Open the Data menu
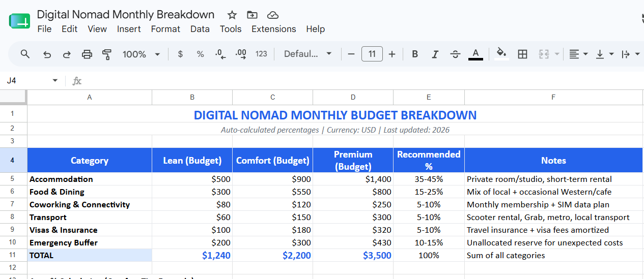Screen dimensions: 644x279 [x=200, y=29]
